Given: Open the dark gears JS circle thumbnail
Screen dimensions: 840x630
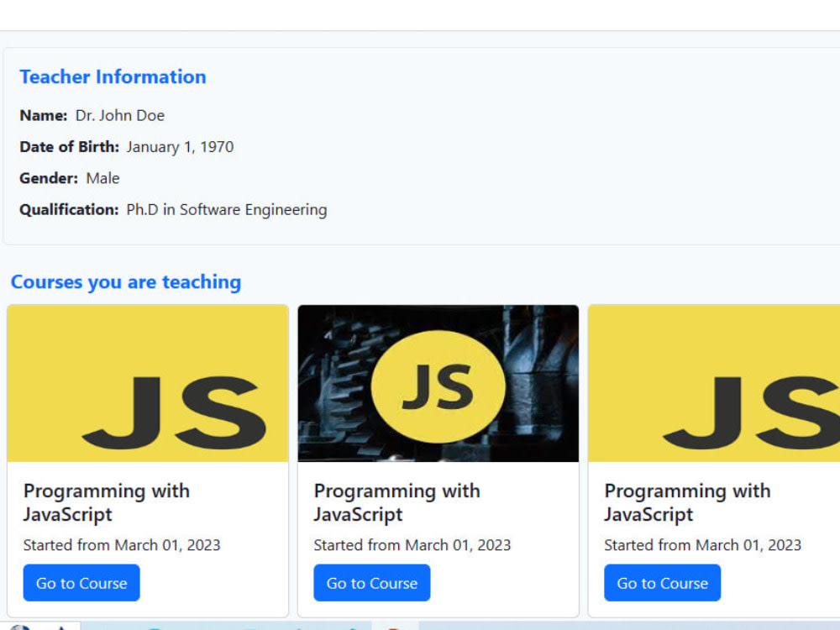Looking at the screenshot, I should pyautogui.click(x=438, y=384).
